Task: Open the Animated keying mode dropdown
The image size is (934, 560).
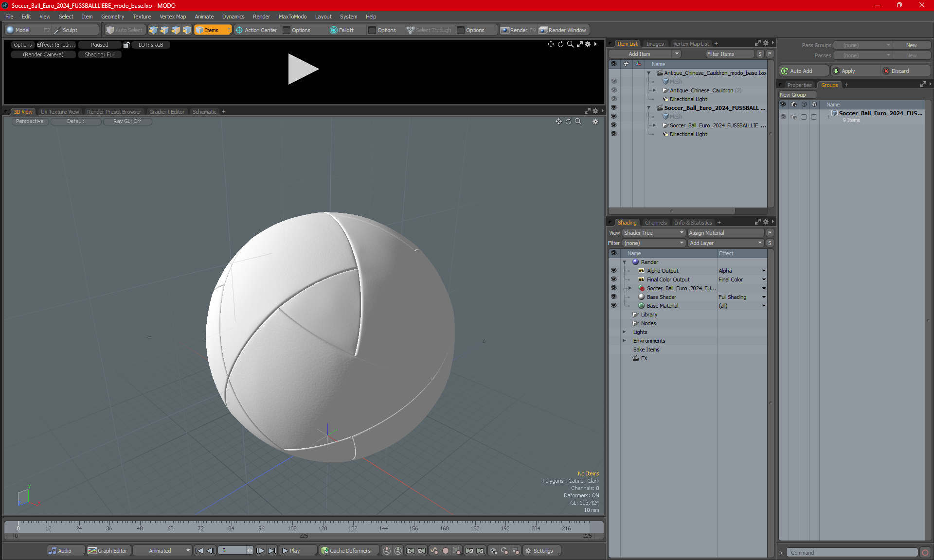Action: pyautogui.click(x=162, y=551)
